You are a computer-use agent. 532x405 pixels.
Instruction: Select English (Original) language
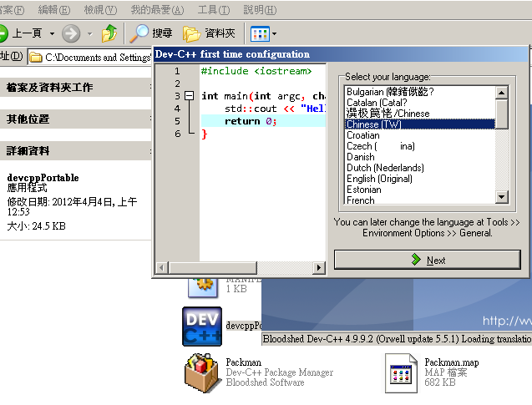click(420, 179)
